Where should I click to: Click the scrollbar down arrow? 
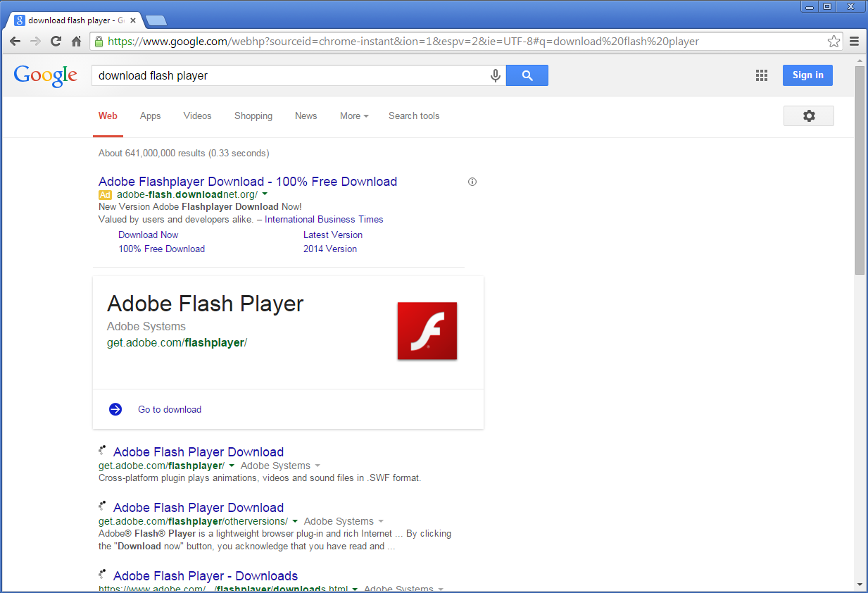click(860, 585)
